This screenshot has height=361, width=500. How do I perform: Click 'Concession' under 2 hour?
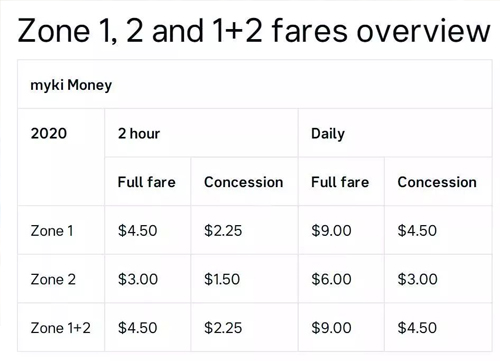243,182
